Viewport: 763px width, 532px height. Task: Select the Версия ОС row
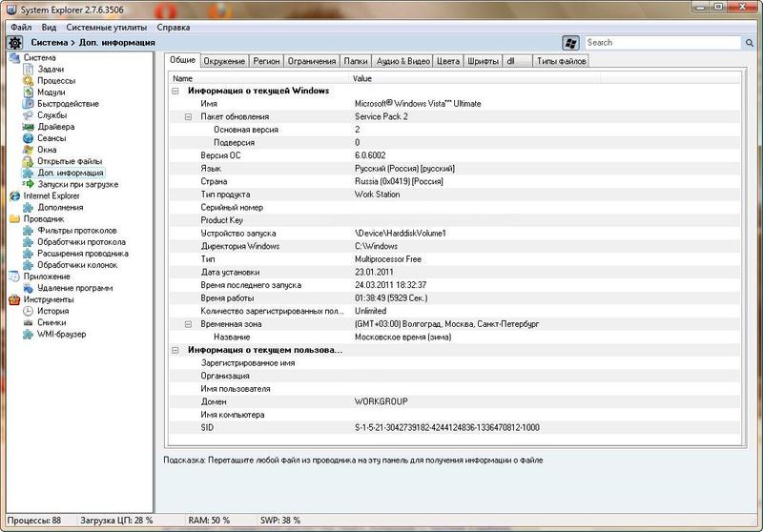click(455, 155)
